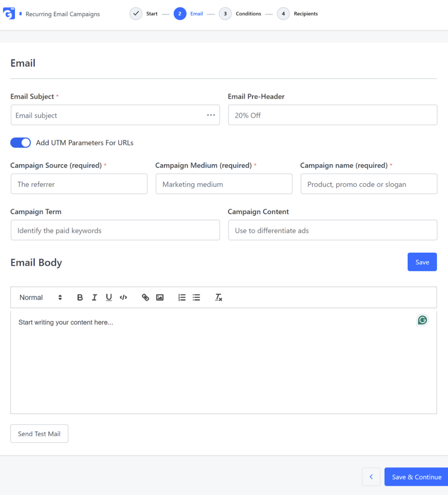
Task: Insert a link via chain icon
Action: point(145,297)
